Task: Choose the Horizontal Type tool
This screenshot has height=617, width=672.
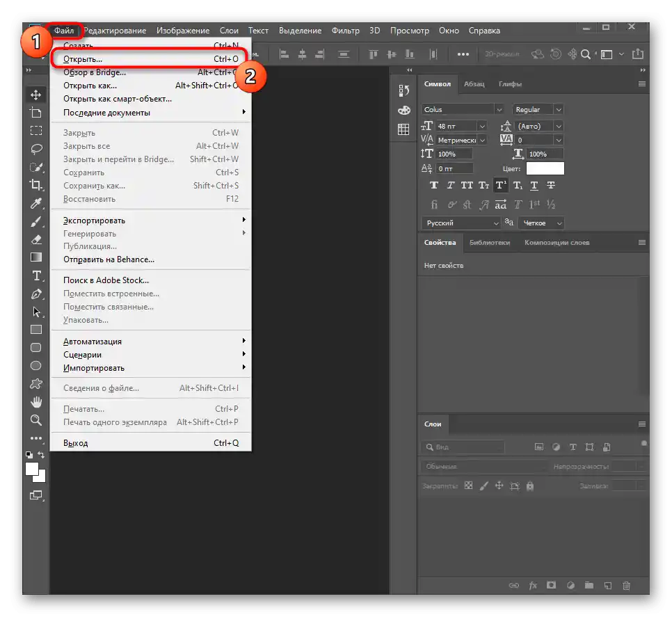Action: point(36,275)
